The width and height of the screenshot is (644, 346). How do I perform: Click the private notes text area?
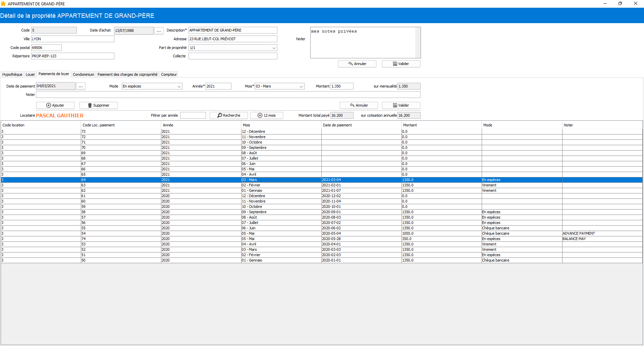(363, 43)
